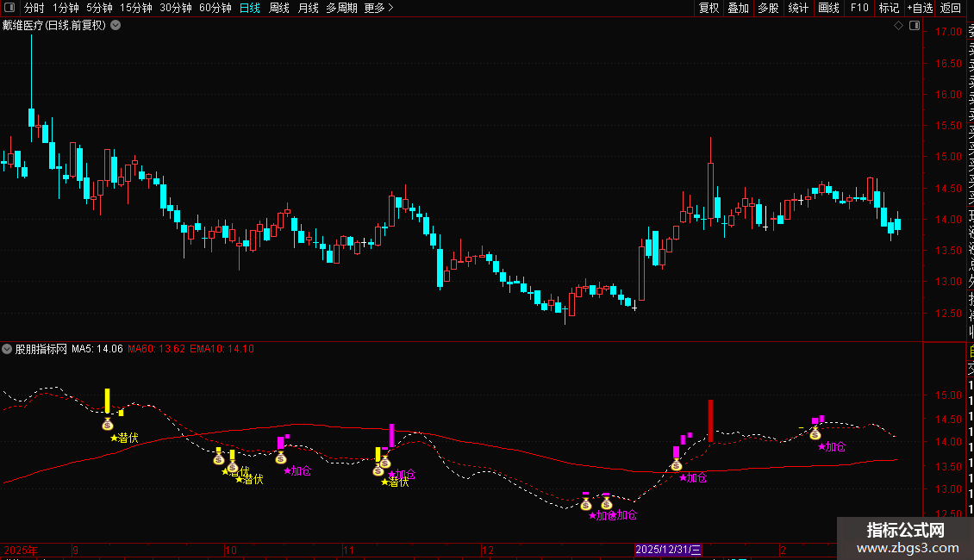Viewport: 974px width, 560px height.
Task: Click month 12 on the time axis
Action: point(488,550)
